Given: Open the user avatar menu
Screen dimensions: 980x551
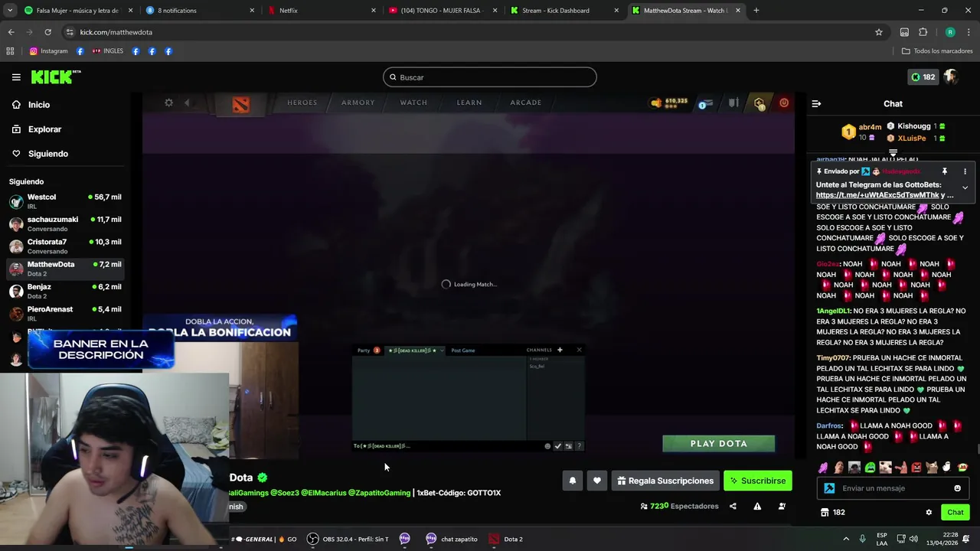Looking at the screenshot, I should [x=951, y=77].
